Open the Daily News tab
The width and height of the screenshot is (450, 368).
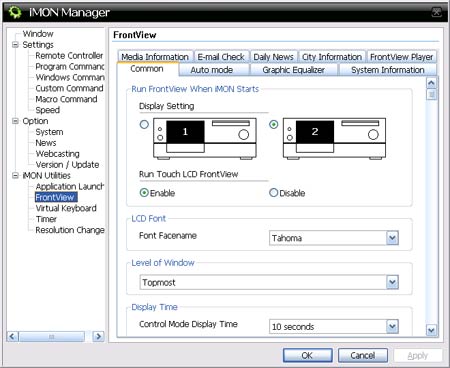(273, 57)
